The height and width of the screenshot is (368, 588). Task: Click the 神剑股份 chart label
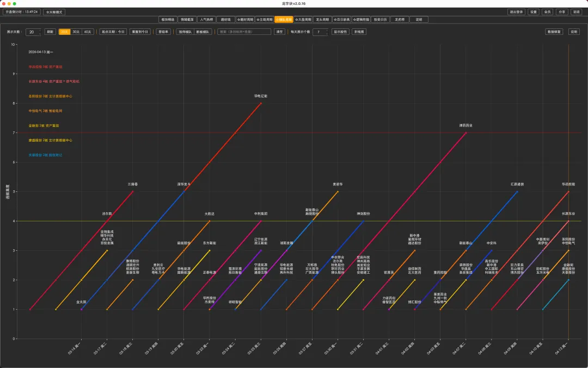[363, 214]
